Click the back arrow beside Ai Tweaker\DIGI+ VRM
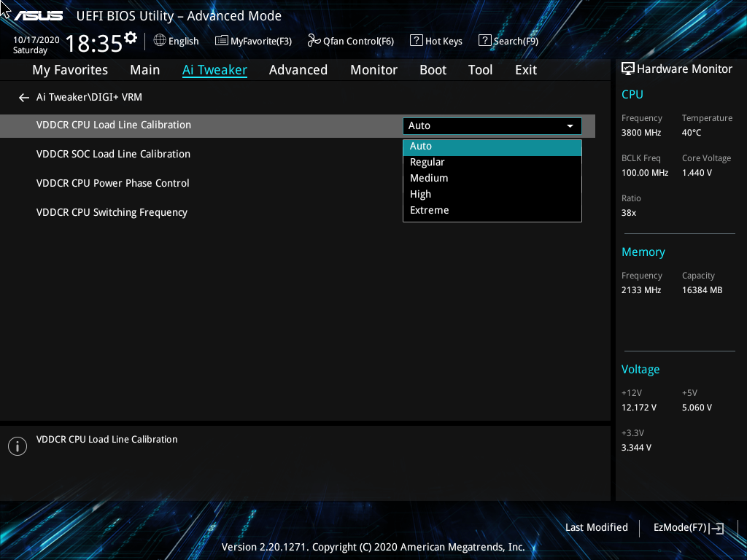Screen dimensions: 747x560 (x=24, y=98)
